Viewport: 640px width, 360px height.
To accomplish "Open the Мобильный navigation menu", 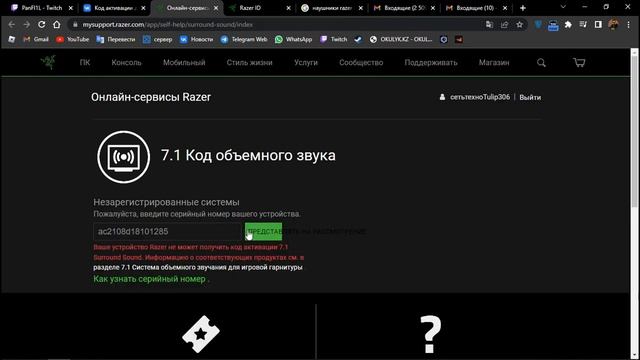I will (184, 62).
